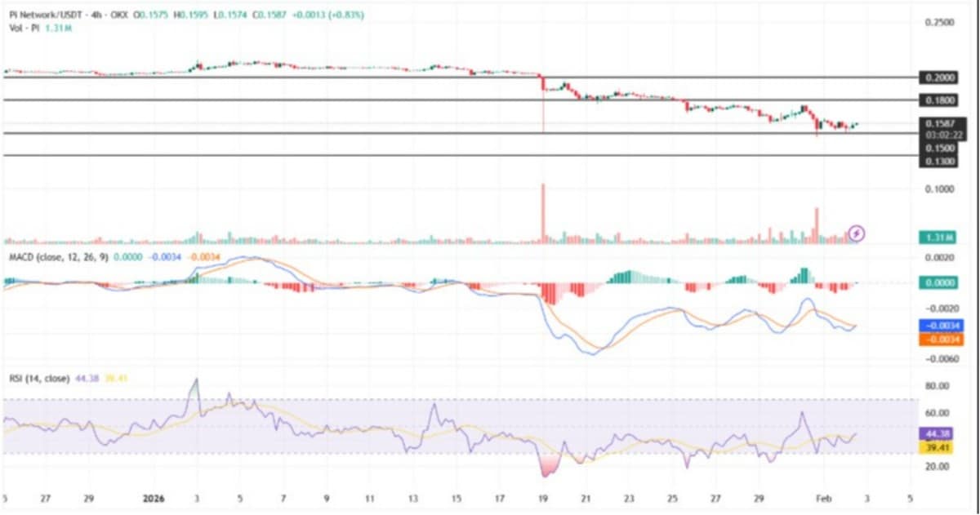Select the orange signal -0.0034 value tag
The image size is (980, 515).
click(940, 338)
